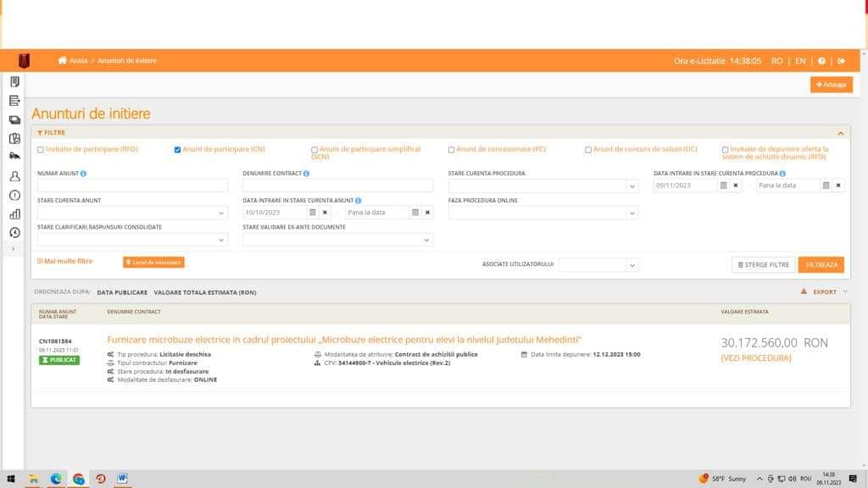Open the Vezi Procedura link
This screenshot has width=868, height=488.
755,358
